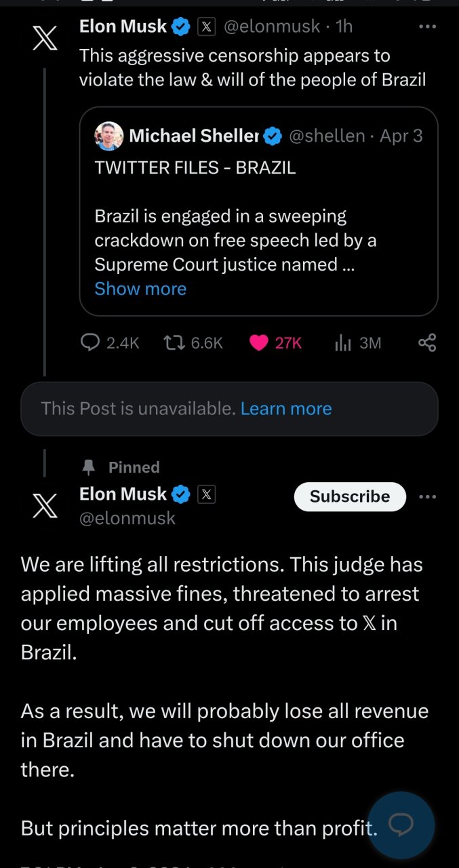
Task: Click the @shellen handle in quoted post
Action: tap(327, 136)
